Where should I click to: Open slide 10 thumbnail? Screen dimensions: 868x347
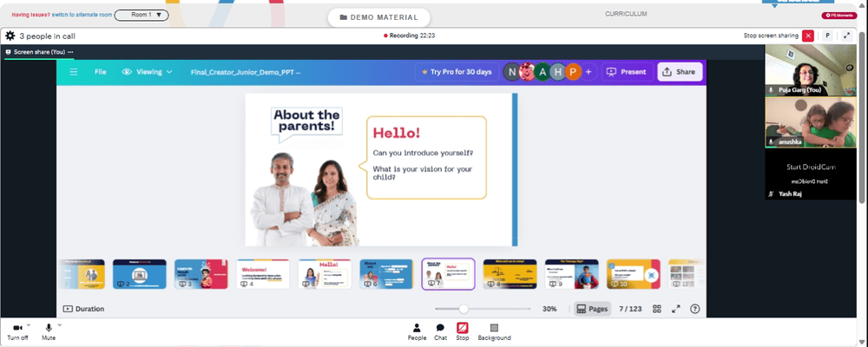pyautogui.click(x=634, y=274)
